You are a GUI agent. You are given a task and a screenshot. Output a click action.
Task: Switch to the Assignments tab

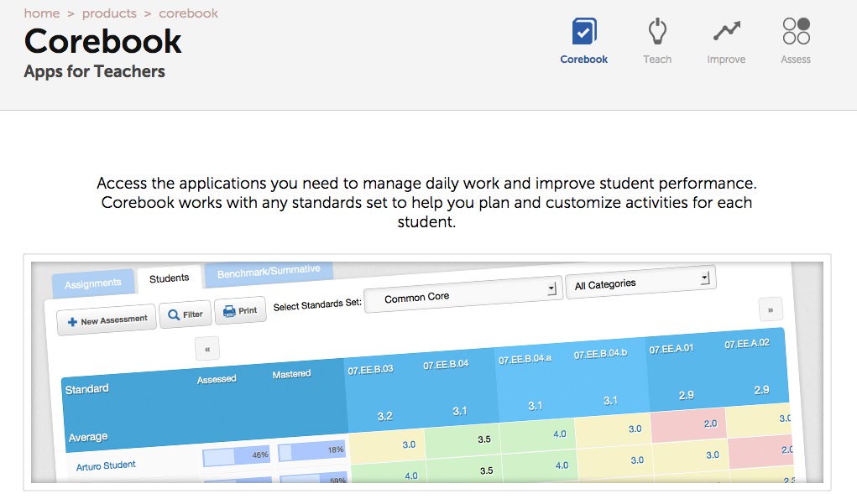[x=93, y=283]
